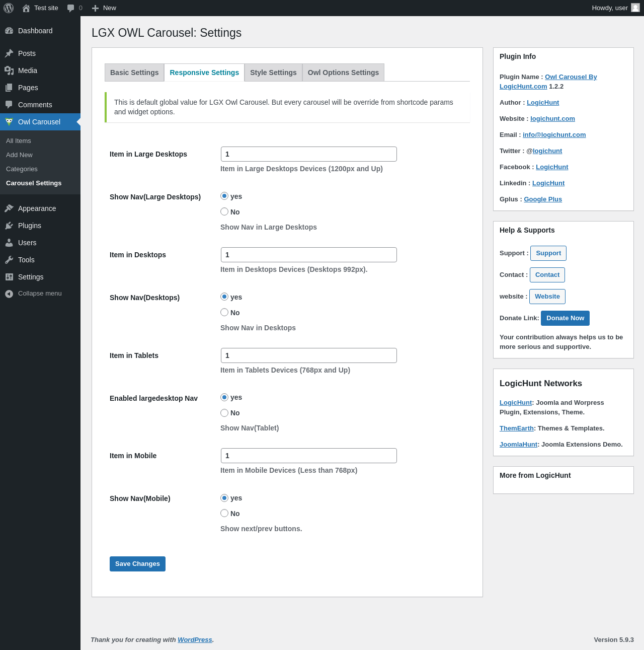Focus the Item in Large Desktops field

(309, 154)
